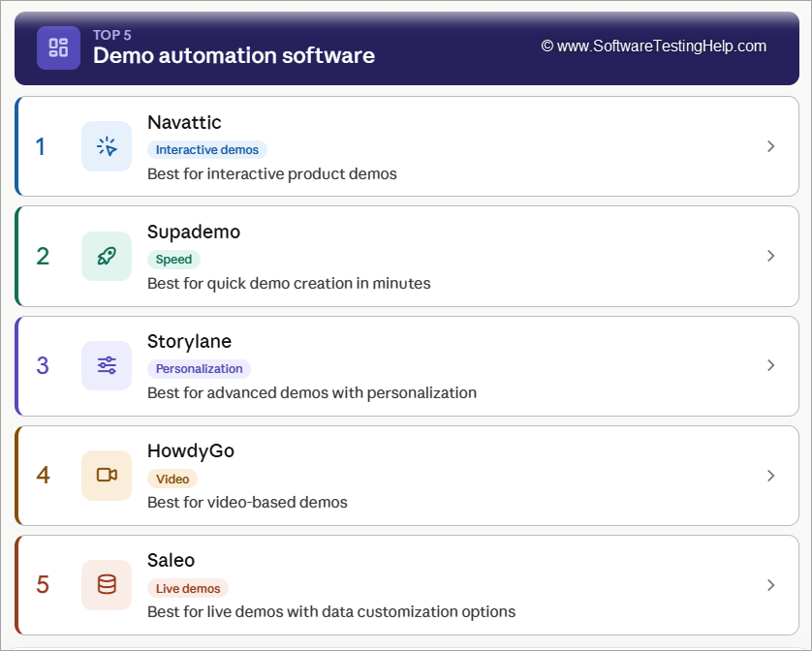Click 'Best for interactive product demos' text

click(272, 174)
